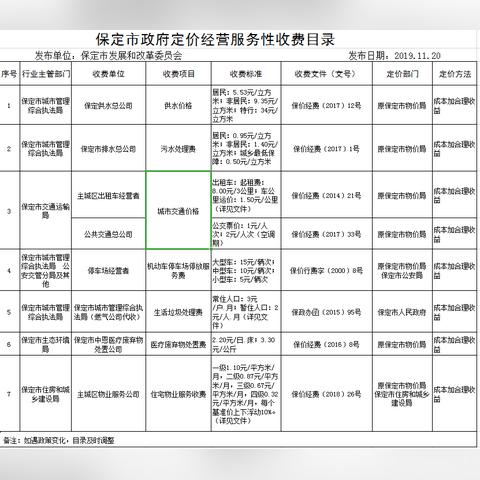Click the 保定市住房和城乡建设局 department cell in row 7
480x480 pixels.
point(46,394)
